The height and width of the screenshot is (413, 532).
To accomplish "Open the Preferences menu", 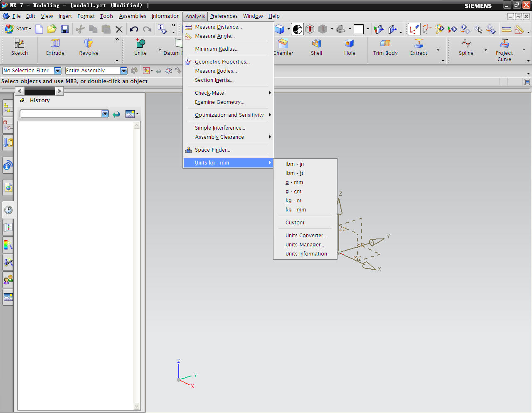I will 224,16.
